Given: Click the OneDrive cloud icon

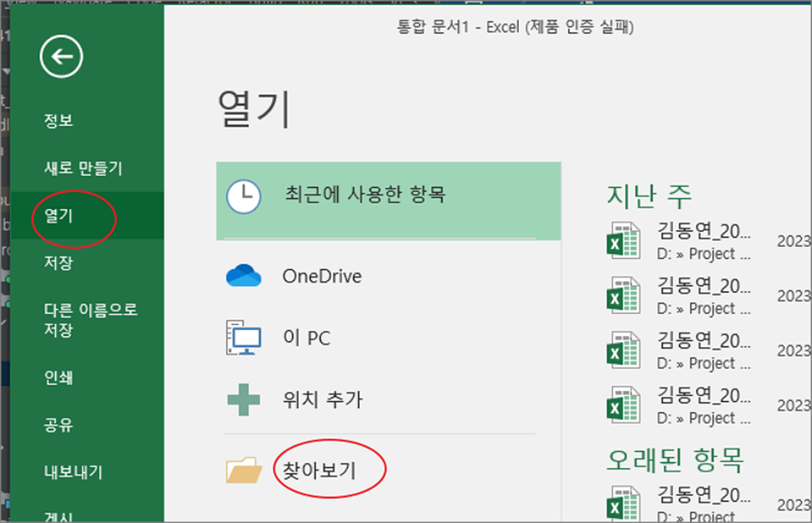Looking at the screenshot, I should click(244, 276).
